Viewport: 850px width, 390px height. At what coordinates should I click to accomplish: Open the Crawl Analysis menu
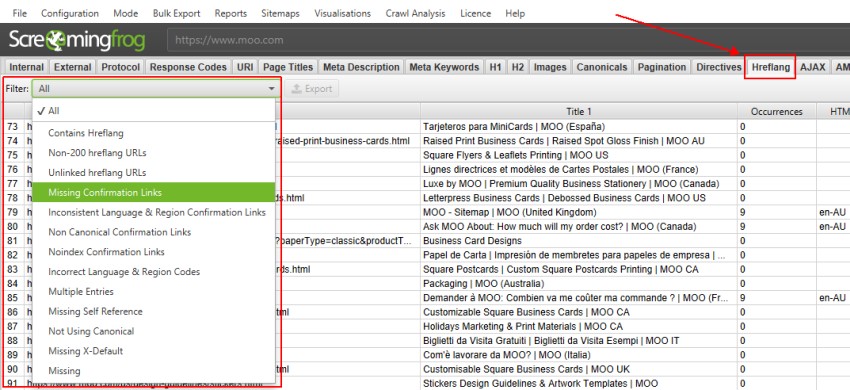pos(415,14)
